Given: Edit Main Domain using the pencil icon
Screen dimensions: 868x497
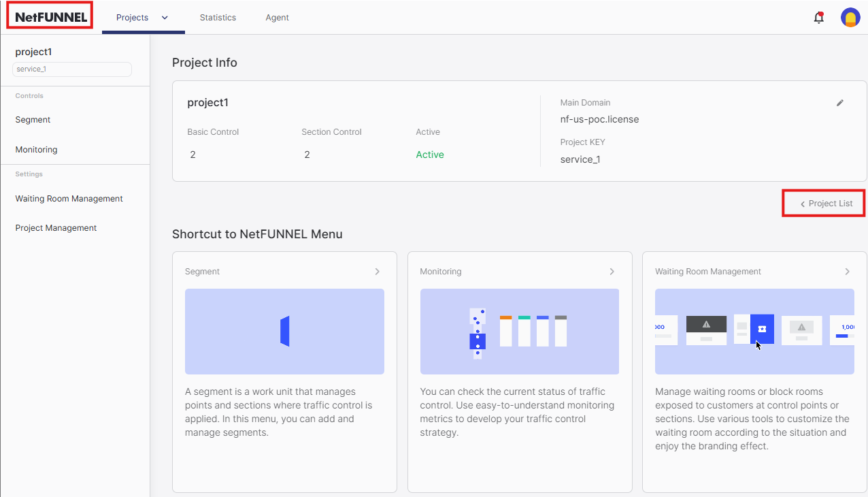Looking at the screenshot, I should point(840,102).
